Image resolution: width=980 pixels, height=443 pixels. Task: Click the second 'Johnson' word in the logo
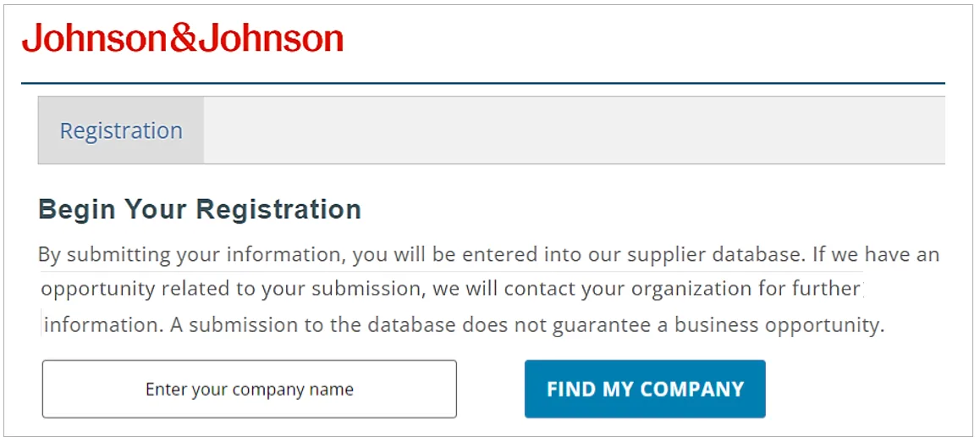coord(271,39)
